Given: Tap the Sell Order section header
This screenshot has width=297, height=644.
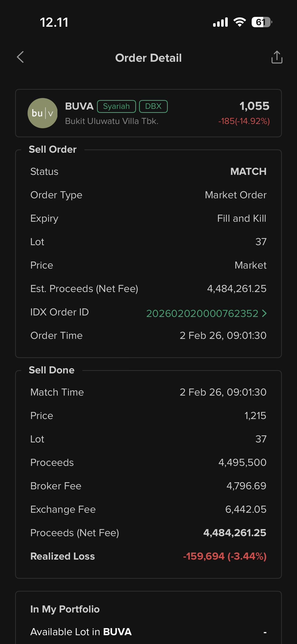Looking at the screenshot, I should 53,149.
